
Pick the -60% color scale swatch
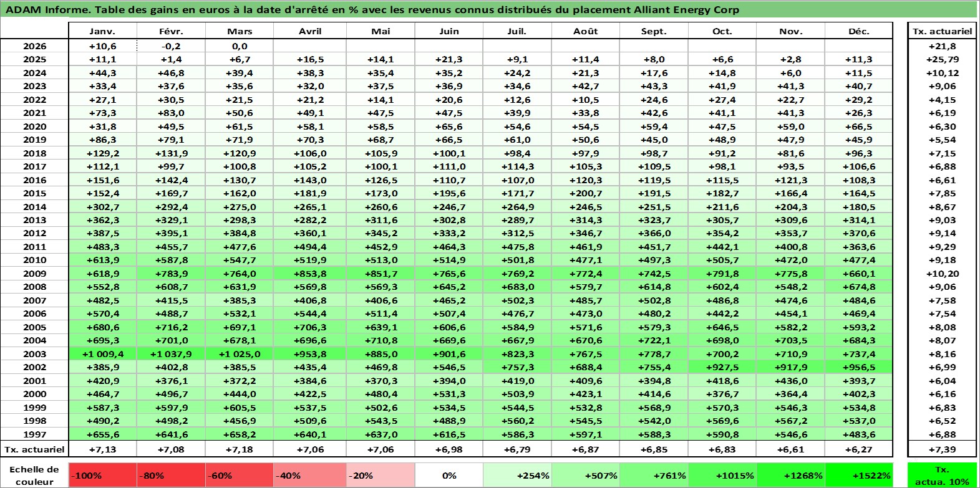tap(240, 475)
